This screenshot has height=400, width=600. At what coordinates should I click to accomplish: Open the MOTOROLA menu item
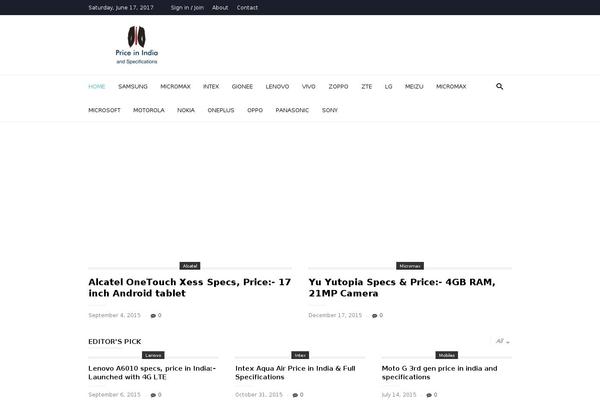tap(148, 110)
